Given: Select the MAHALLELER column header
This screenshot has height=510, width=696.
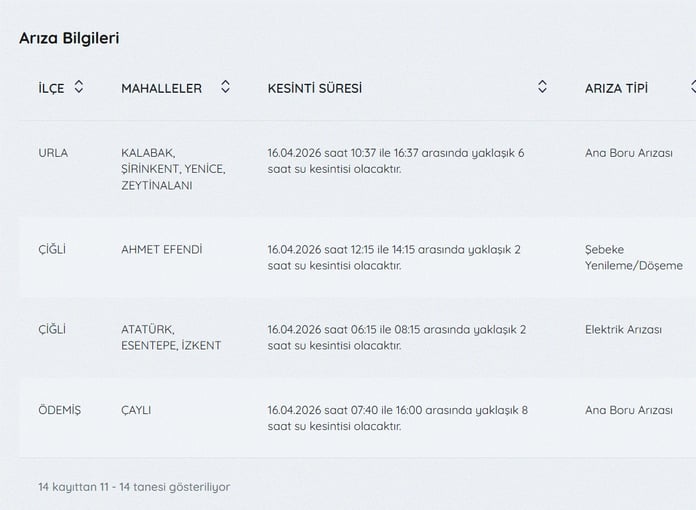Looking at the screenshot, I should pyautogui.click(x=162, y=88).
